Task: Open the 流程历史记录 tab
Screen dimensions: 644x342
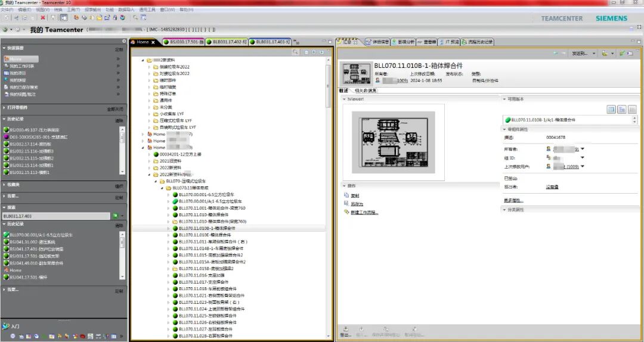Action: tap(477, 42)
